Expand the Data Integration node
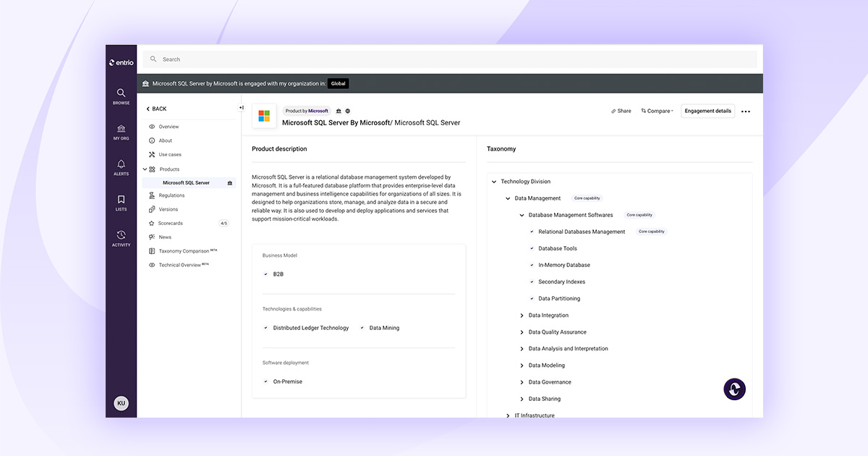Viewport: 868px width, 456px height. (x=522, y=316)
